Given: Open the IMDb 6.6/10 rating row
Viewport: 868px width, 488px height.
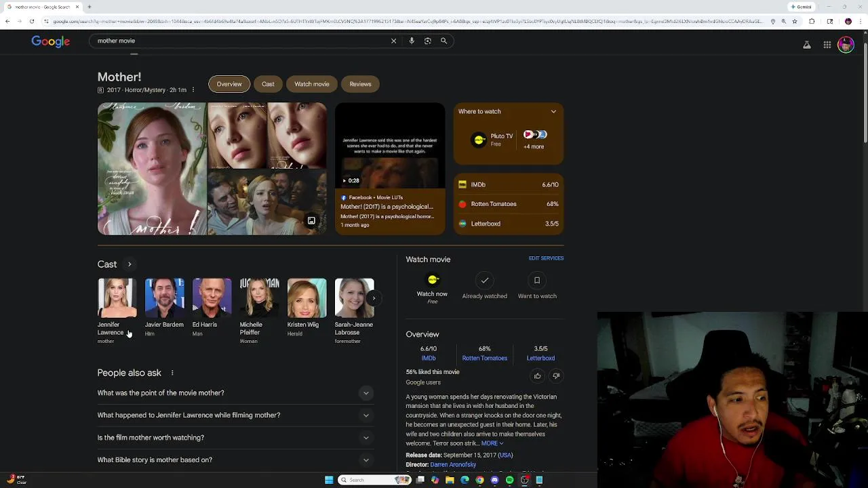Looking at the screenshot, I should [x=509, y=184].
